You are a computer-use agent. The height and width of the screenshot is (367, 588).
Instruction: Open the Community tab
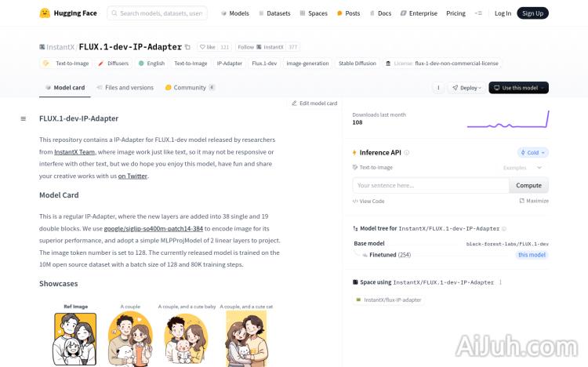tap(189, 88)
